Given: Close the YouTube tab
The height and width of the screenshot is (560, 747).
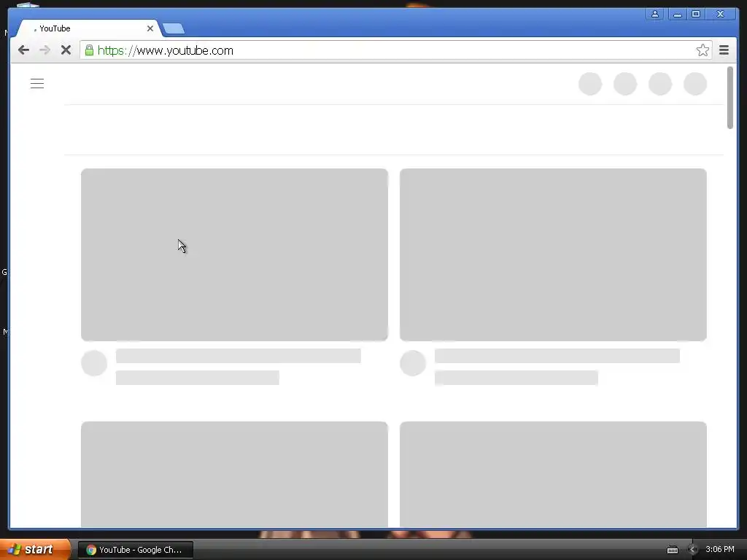Looking at the screenshot, I should pos(150,28).
